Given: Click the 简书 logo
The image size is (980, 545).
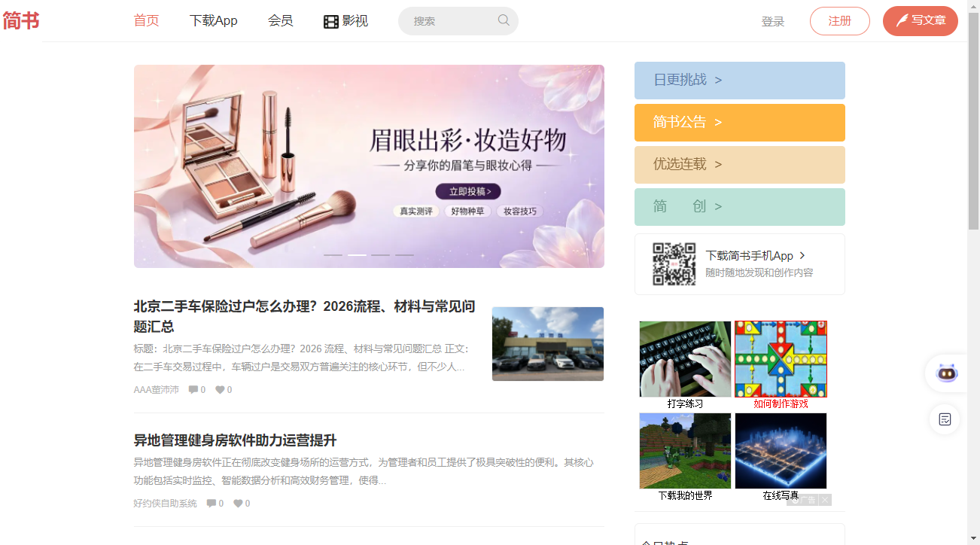Looking at the screenshot, I should 21,21.
